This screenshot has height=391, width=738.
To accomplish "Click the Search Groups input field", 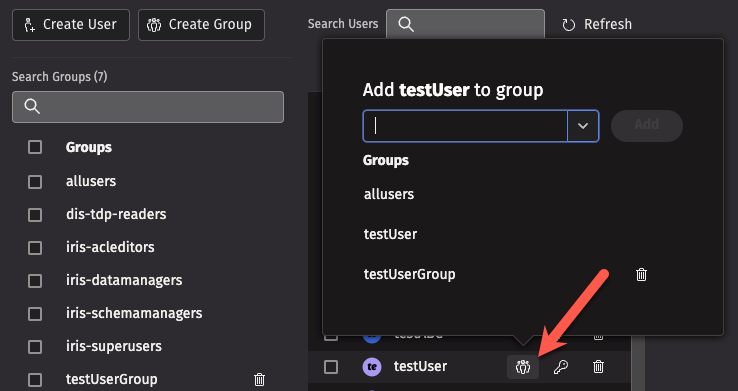I will point(148,107).
